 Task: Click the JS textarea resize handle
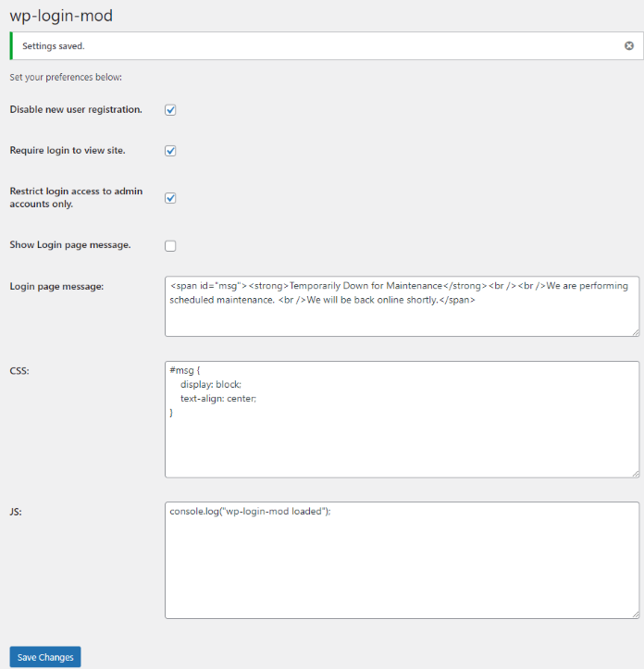pos(636,614)
